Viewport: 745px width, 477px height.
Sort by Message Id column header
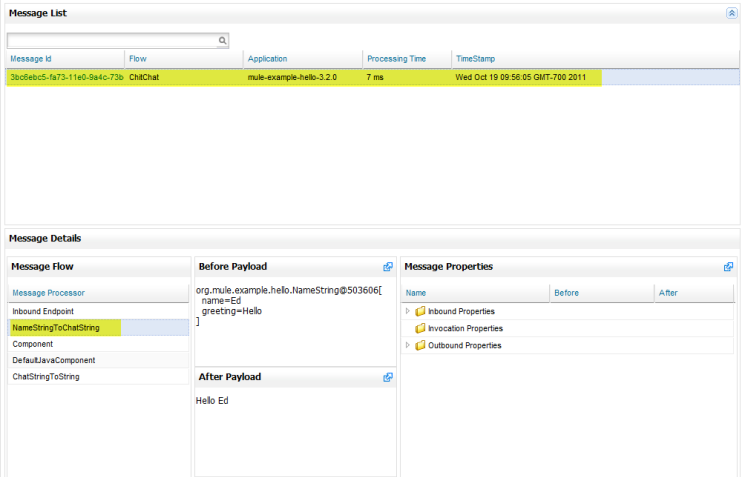64,59
